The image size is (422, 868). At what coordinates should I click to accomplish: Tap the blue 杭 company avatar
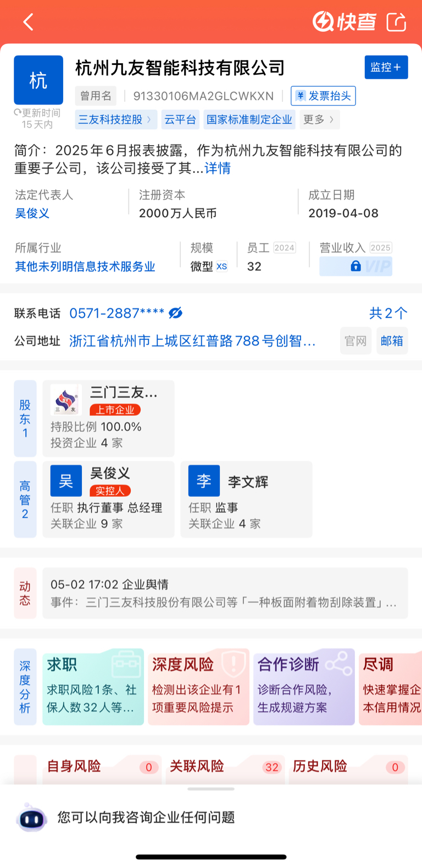38,80
